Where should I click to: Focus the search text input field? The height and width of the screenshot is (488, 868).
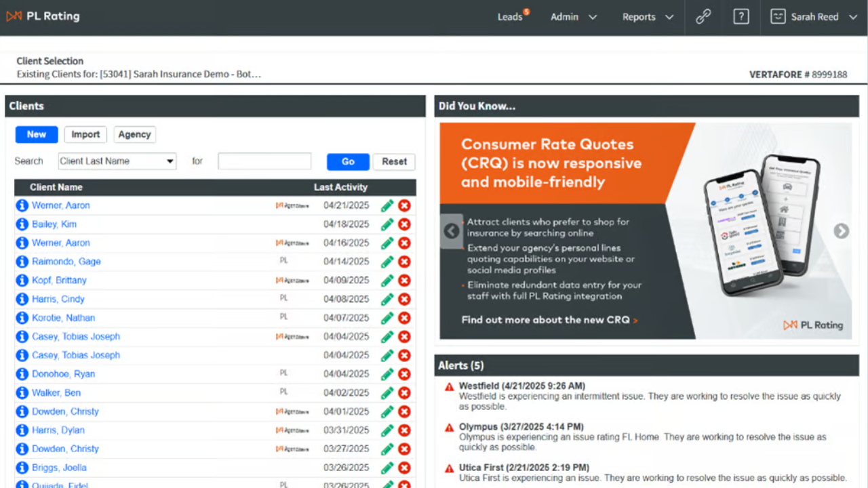[264, 161]
